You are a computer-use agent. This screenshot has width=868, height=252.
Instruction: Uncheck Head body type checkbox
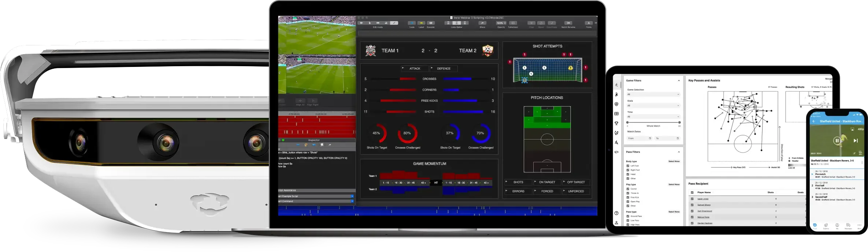tap(628, 174)
